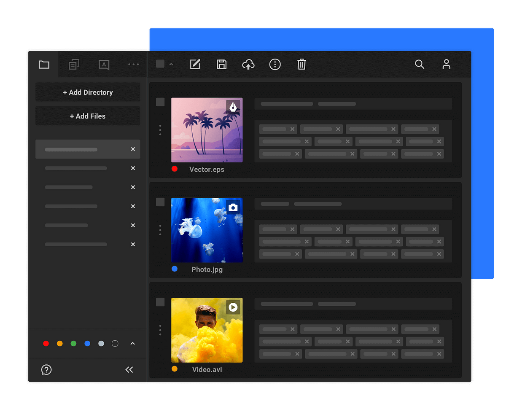This screenshot has width=506, height=420.
Task: Click the blue label dot of Photo.jpg
Action: click(175, 269)
